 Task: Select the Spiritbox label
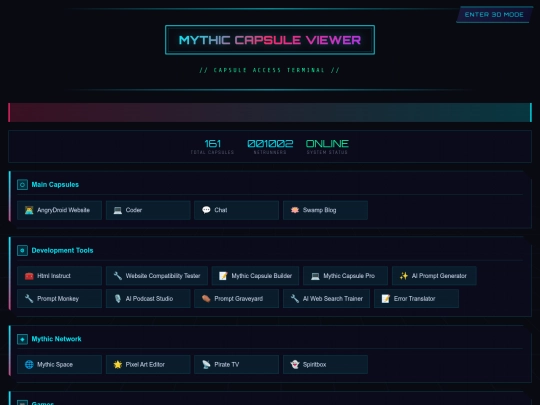314,364
